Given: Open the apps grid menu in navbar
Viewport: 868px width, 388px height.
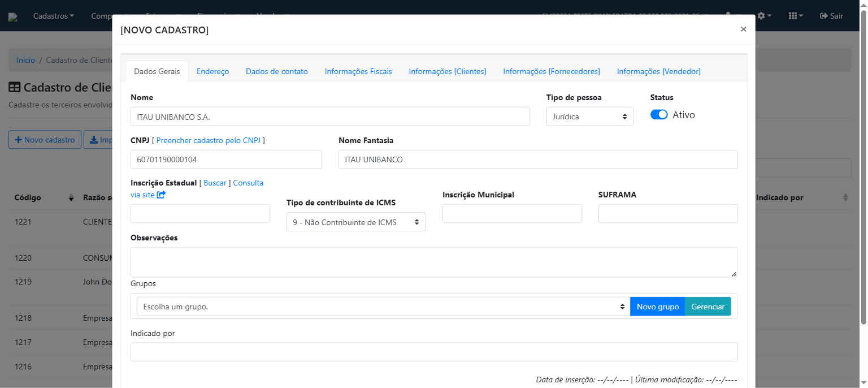Looking at the screenshot, I should 796,16.
